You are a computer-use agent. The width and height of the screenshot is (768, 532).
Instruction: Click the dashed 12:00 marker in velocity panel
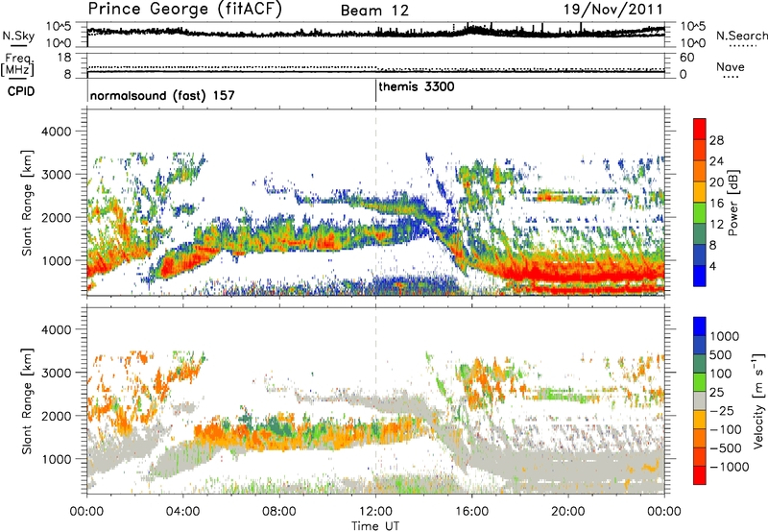click(x=375, y=400)
